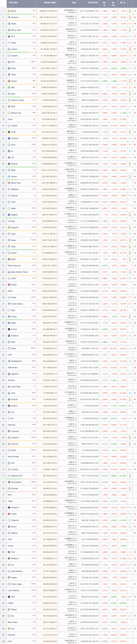Click the cart icon in Ethereum row
The height and width of the screenshot is (644, 137).
pos(135,17)
